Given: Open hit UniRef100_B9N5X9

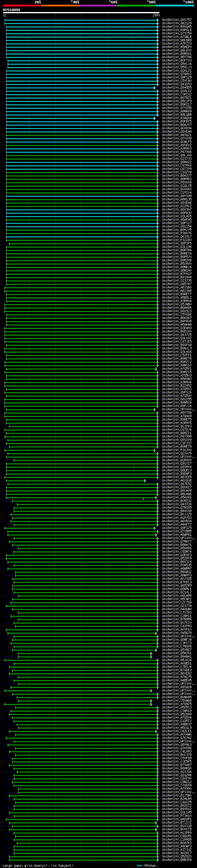Looking at the screenshot, I should [177, 402].
